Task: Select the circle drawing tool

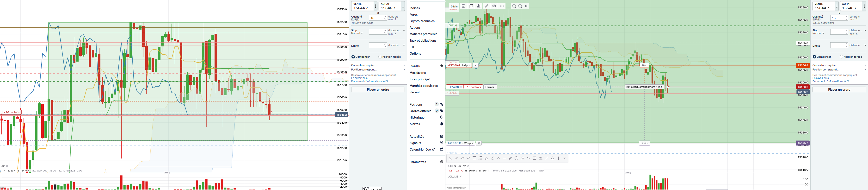Action: click(516, 158)
